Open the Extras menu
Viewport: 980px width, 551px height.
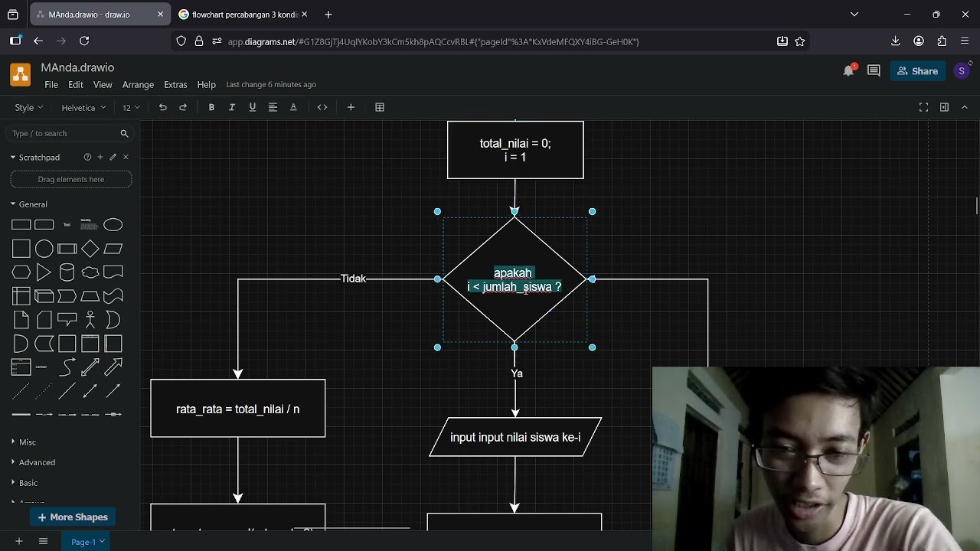(x=175, y=84)
